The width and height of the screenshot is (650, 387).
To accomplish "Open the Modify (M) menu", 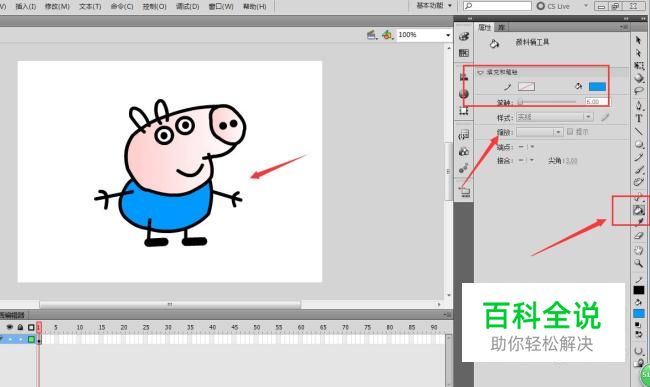I will coord(57,6).
